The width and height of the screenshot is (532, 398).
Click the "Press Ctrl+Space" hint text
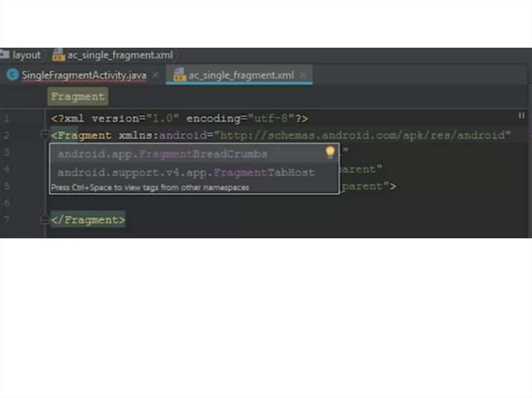point(150,187)
